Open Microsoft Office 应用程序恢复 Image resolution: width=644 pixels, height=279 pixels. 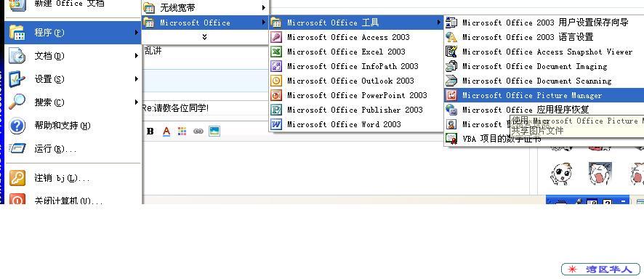pos(544,110)
